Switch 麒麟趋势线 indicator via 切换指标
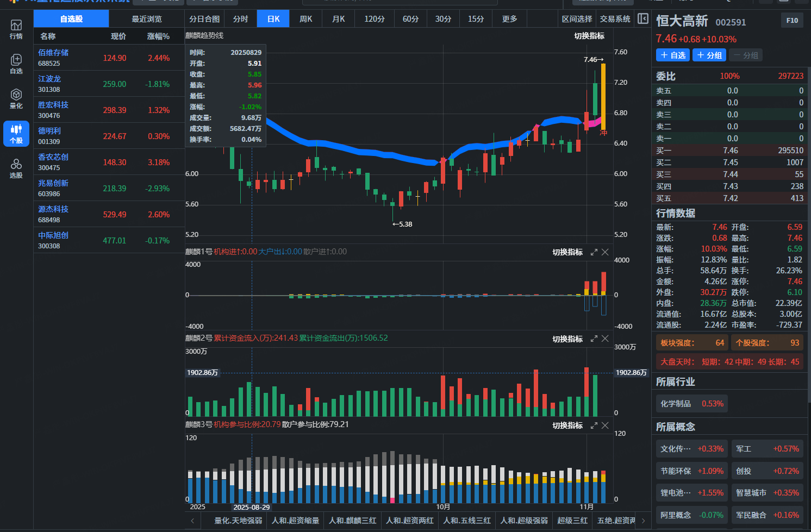The width and height of the screenshot is (811, 532). coord(589,36)
